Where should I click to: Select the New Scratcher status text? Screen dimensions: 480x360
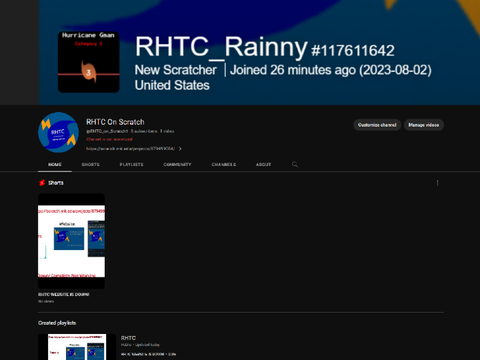pos(176,70)
